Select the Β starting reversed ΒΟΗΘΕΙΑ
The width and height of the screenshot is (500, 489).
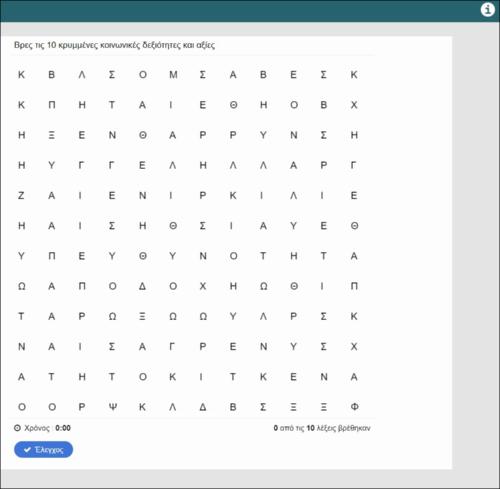[x=324, y=105]
